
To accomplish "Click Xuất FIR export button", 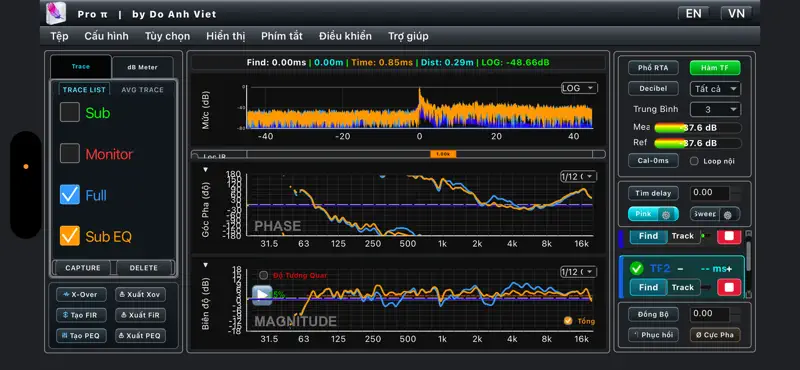I will [x=140, y=315].
